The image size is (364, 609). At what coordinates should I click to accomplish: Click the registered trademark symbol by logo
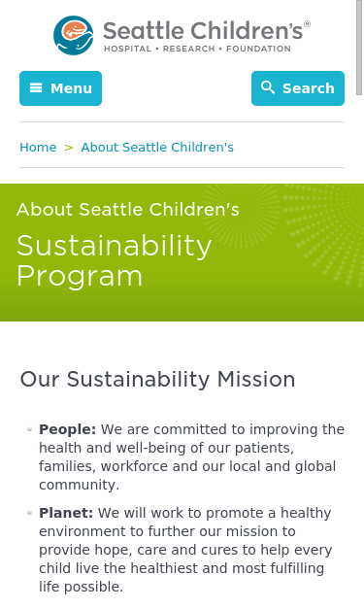click(x=307, y=24)
